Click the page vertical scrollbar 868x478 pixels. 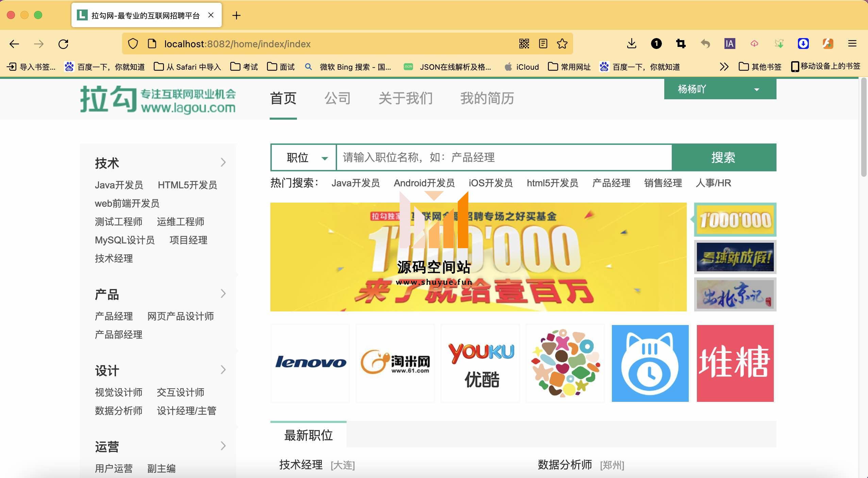(864, 128)
